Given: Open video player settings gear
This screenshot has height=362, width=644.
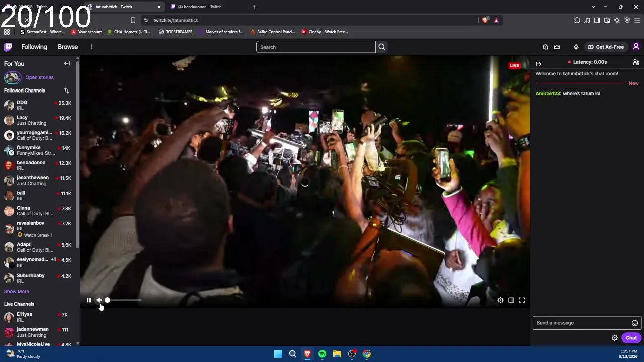Looking at the screenshot, I should click(500, 300).
